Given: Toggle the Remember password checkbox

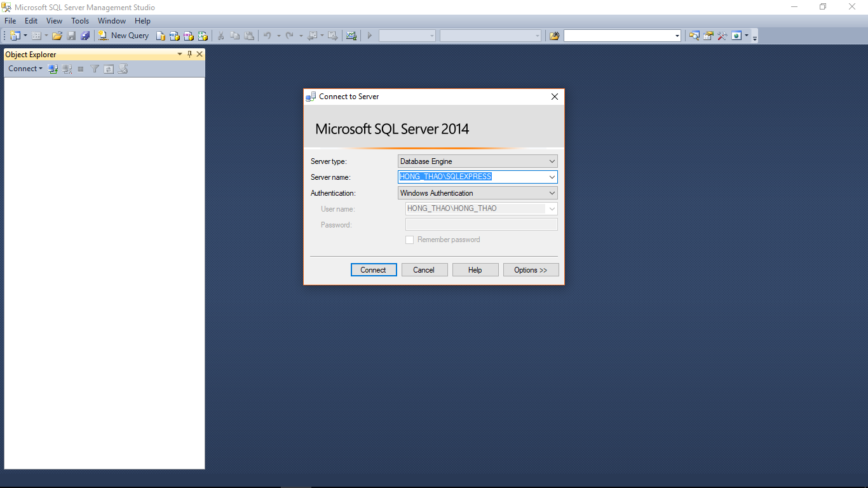Looking at the screenshot, I should [409, 240].
